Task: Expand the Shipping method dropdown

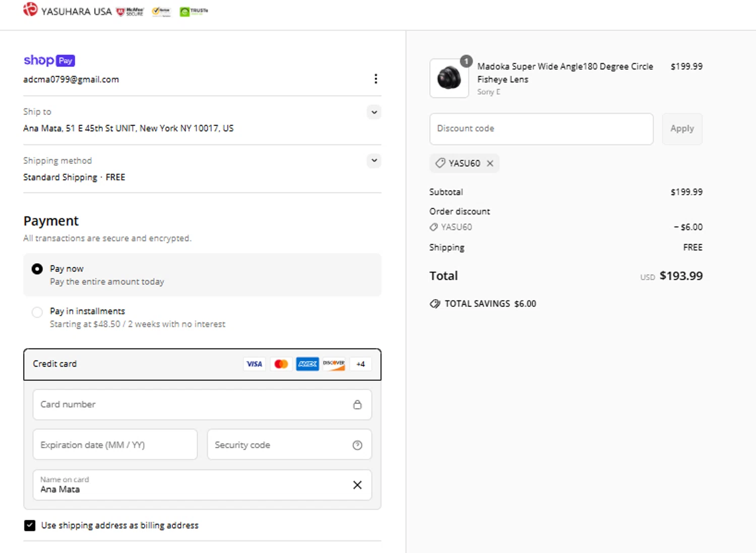Action: tap(374, 161)
